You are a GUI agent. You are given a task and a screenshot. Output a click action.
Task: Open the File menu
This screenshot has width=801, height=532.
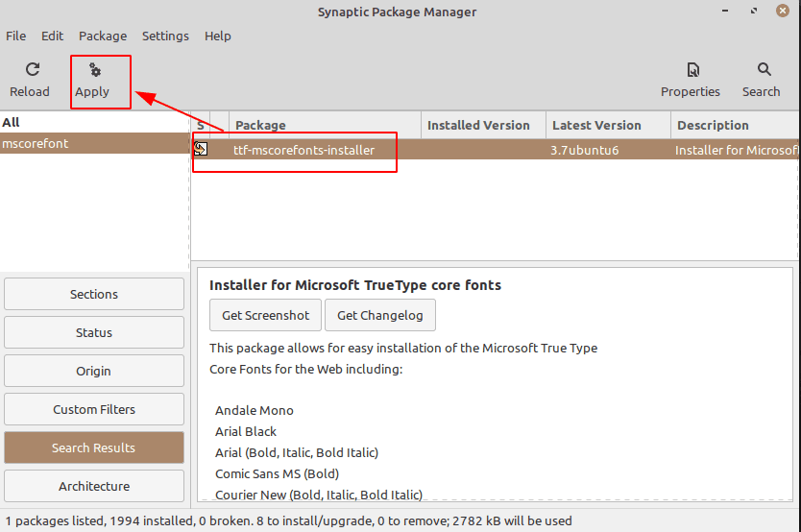[15, 36]
